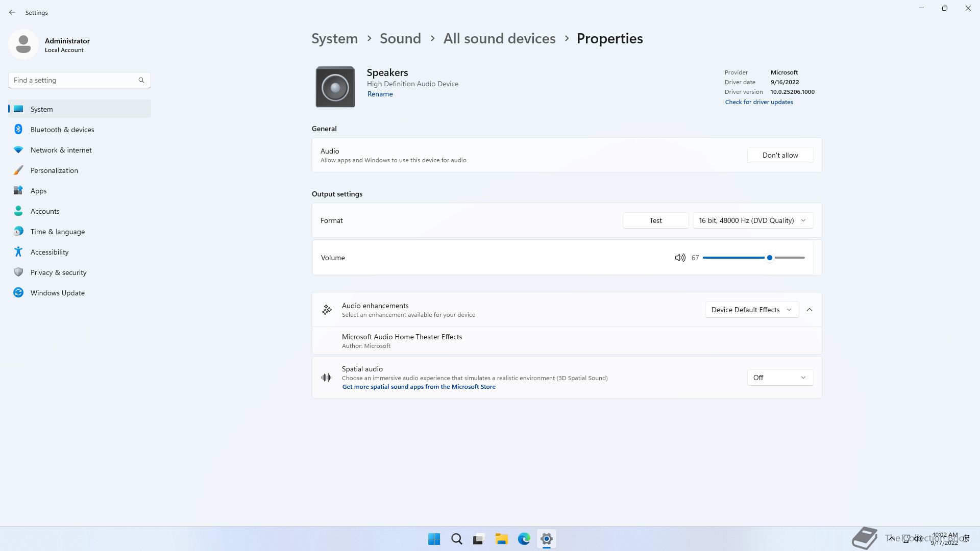
Task: Click the taskbar clock and date
Action: click(x=944, y=539)
